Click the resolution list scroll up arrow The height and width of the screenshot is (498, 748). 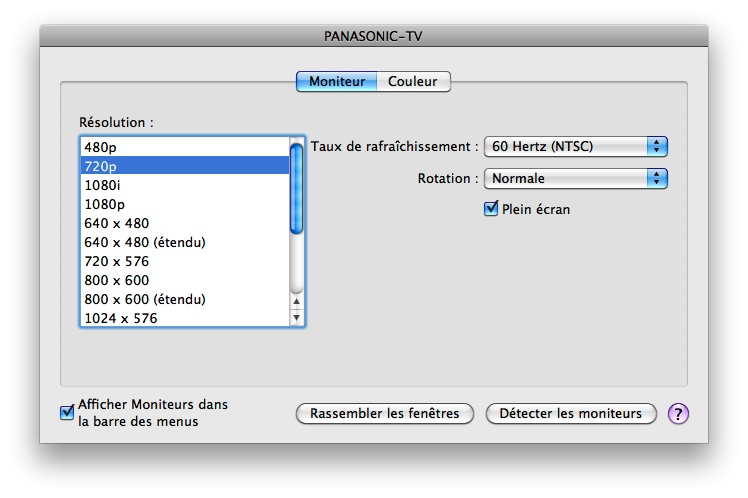click(296, 300)
